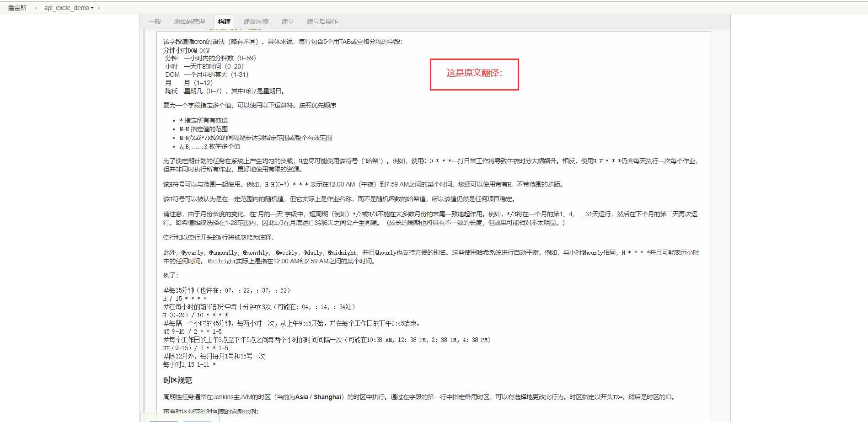
Task: Switch to the 建设环境 tab
Action: pyautogui.click(x=256, y=21)
